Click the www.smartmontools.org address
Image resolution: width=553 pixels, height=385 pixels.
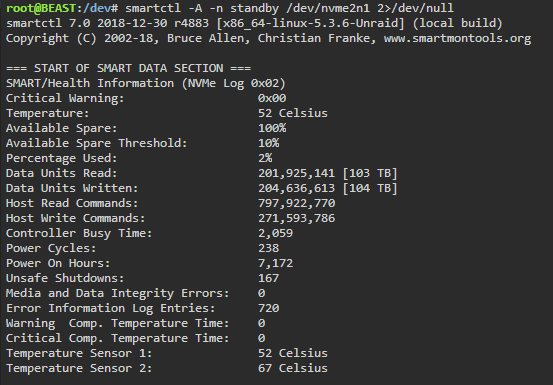[x=457, y=38]
